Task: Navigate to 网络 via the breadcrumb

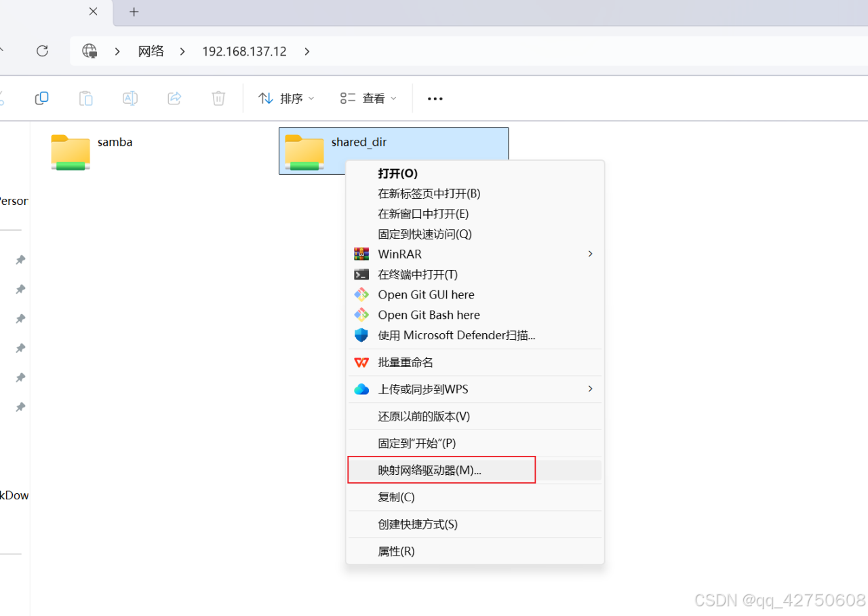Action: pos(151,51)
